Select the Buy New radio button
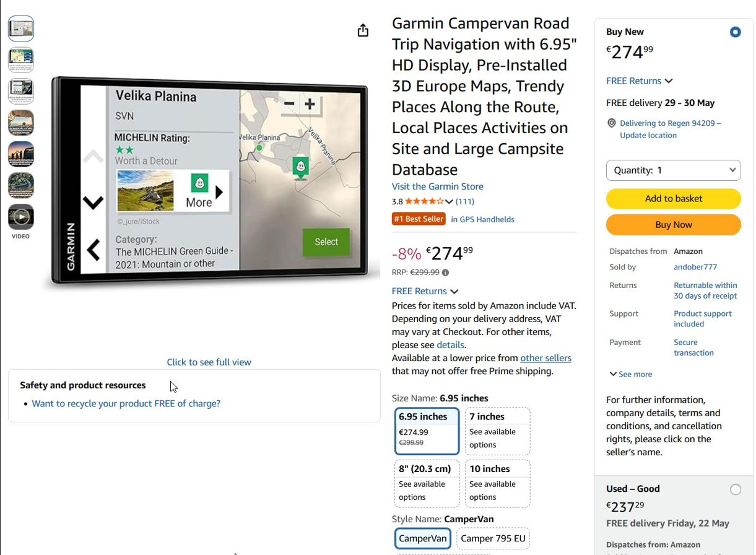756x555 pixels. click(735, 32)
